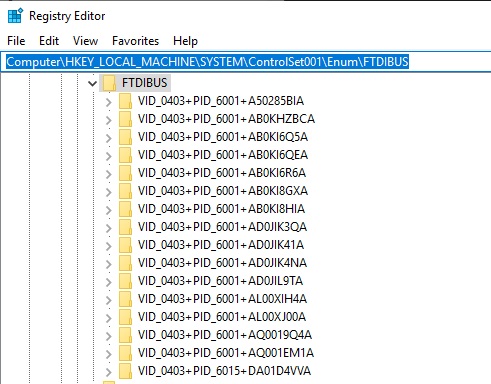Click folder icon of AD0JIK3QA key
This screenshot has height=384, width=491.
coord(125,227)
